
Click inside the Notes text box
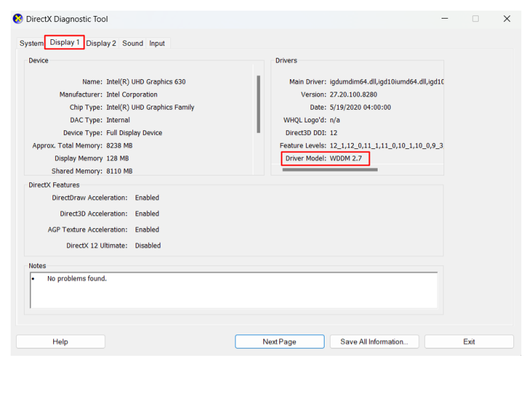click(x=234, y=291)
